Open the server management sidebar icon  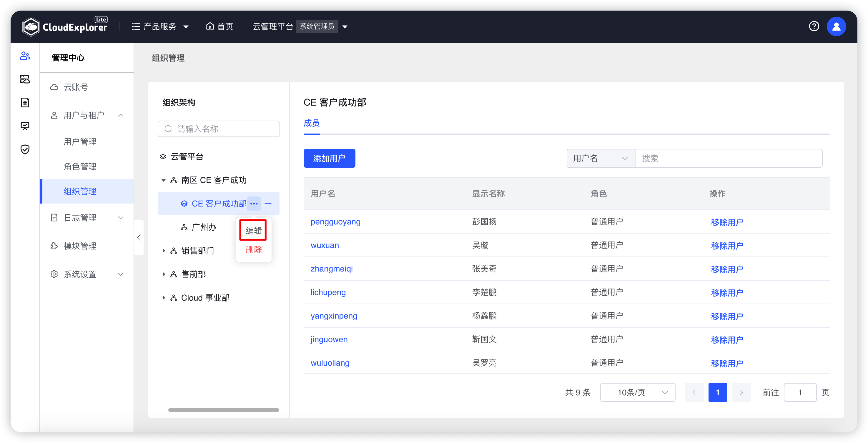click(25, 79)
